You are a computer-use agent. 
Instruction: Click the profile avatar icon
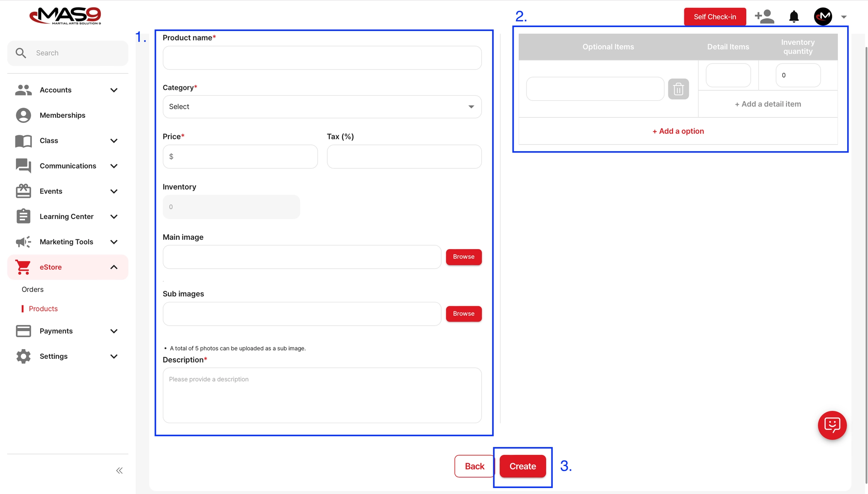click(823, 17)
